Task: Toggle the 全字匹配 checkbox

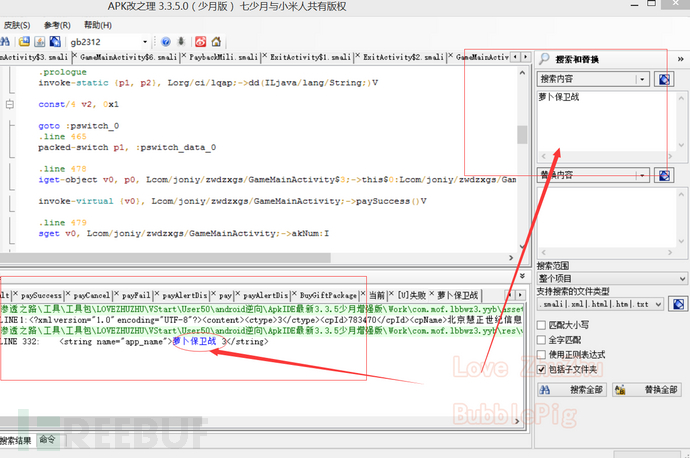Action: [x=542, y=340]
